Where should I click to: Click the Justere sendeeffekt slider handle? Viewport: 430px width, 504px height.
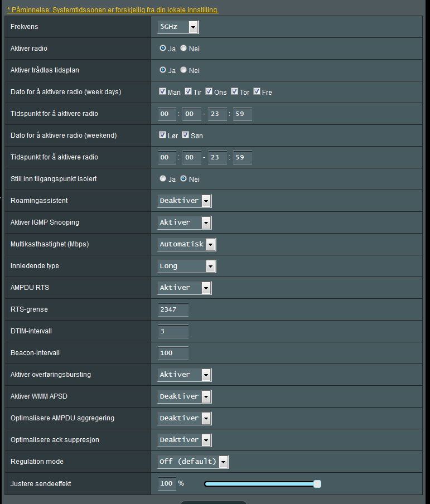(317, 484)
